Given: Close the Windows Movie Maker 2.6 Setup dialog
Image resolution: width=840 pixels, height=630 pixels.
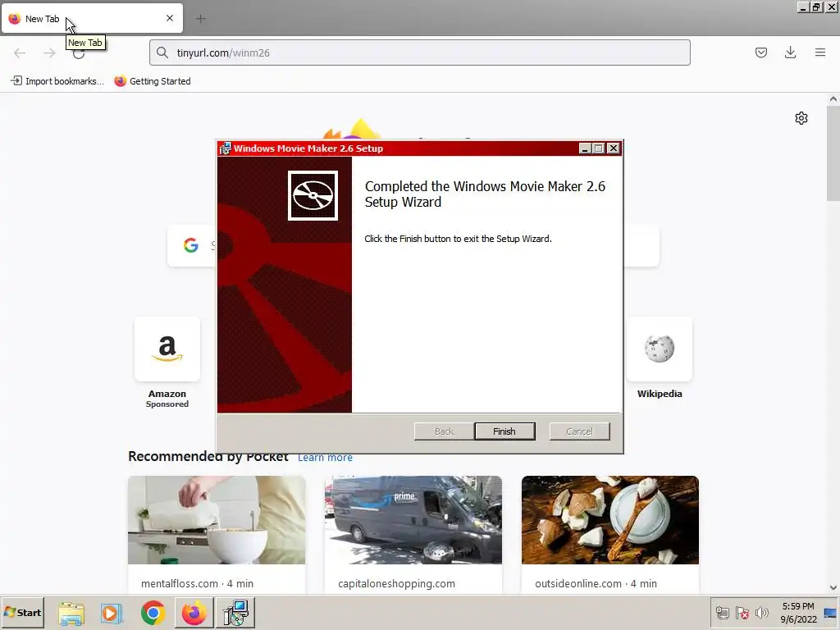Looking at the screenshot, I should tap(614, 148).
